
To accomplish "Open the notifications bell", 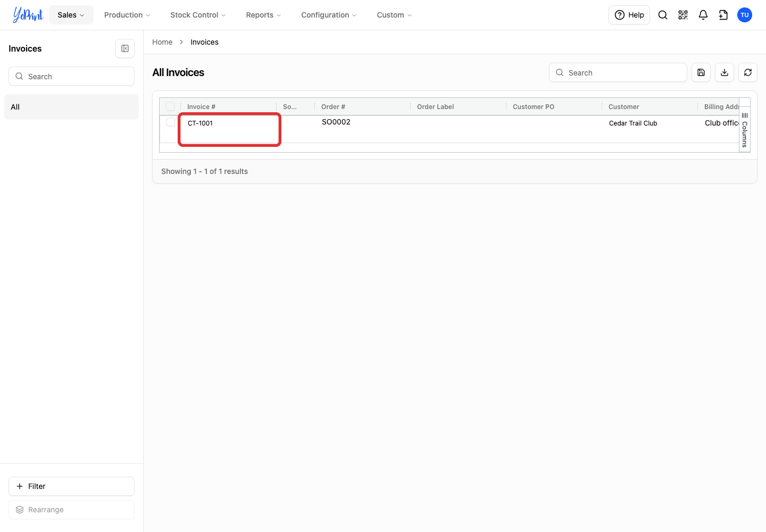I will [x=703, y=15].
